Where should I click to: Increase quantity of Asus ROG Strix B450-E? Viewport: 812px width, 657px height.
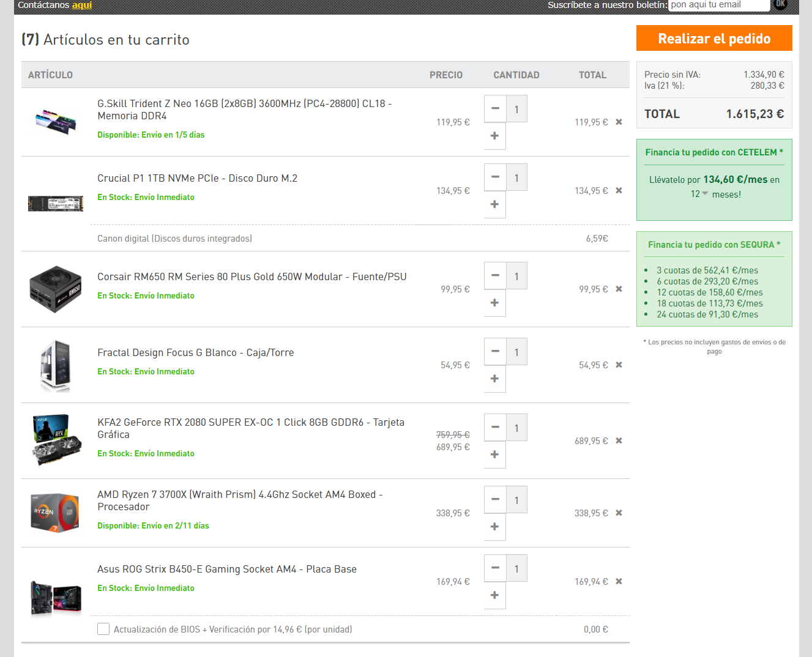click(x=495, y=595)
